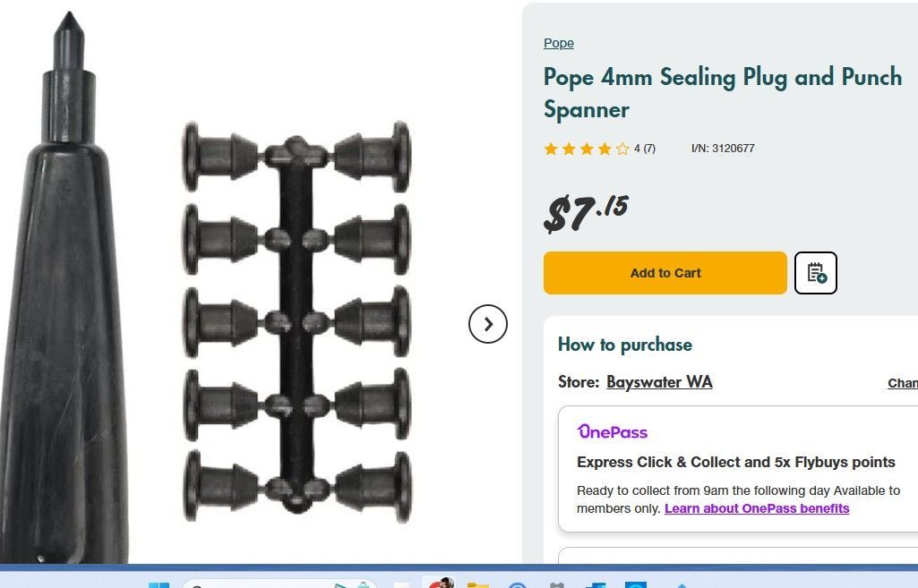918x588 pixels.
Task: Show the next product image arrow
Action: pyautogui.click(x=488, y=324)
